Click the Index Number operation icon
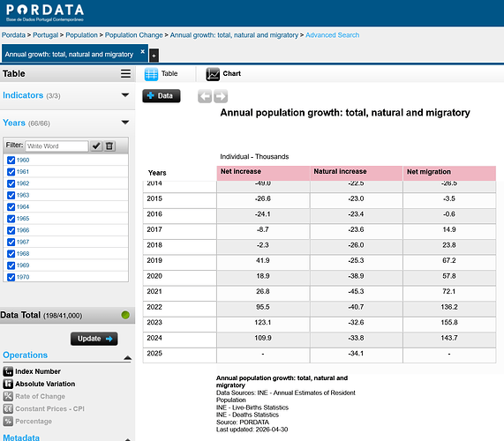Screen dimensions: 504x441 click(x=8, y=371)
